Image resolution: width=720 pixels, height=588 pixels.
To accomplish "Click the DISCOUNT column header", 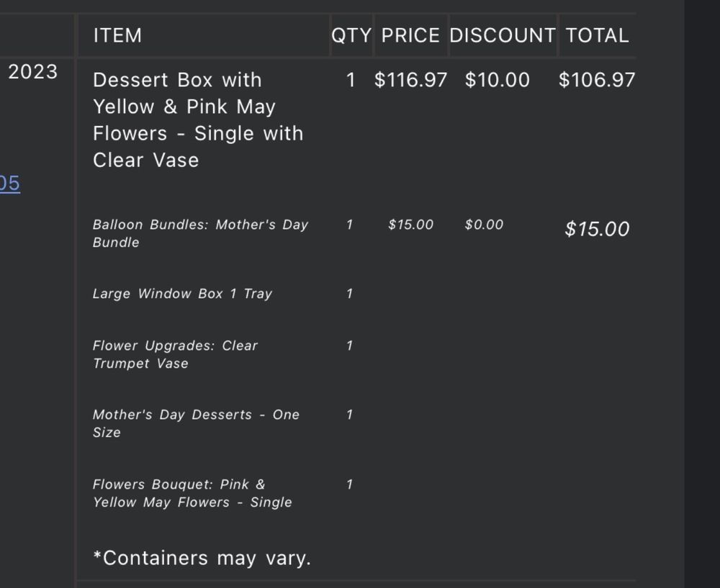I will [x=503, y=35].
